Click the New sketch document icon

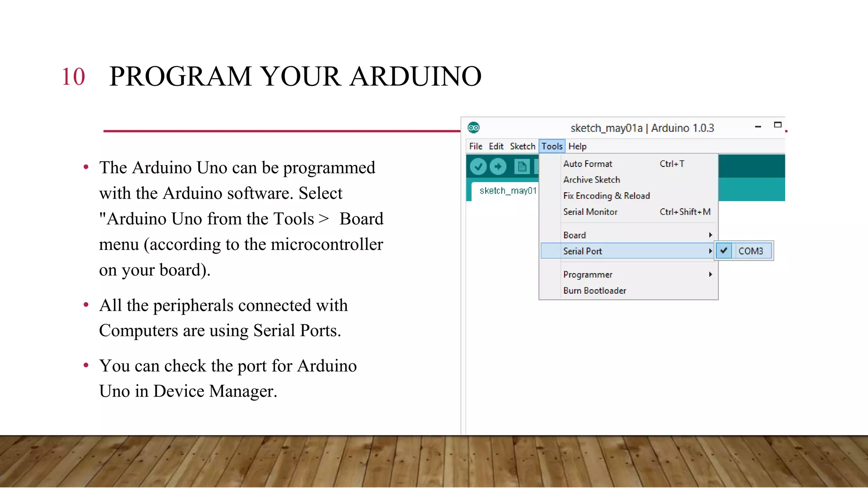click(522, 166)
